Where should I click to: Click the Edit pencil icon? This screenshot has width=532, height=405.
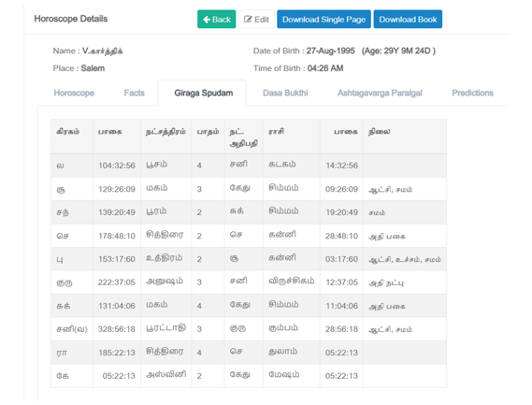point(248,20)
